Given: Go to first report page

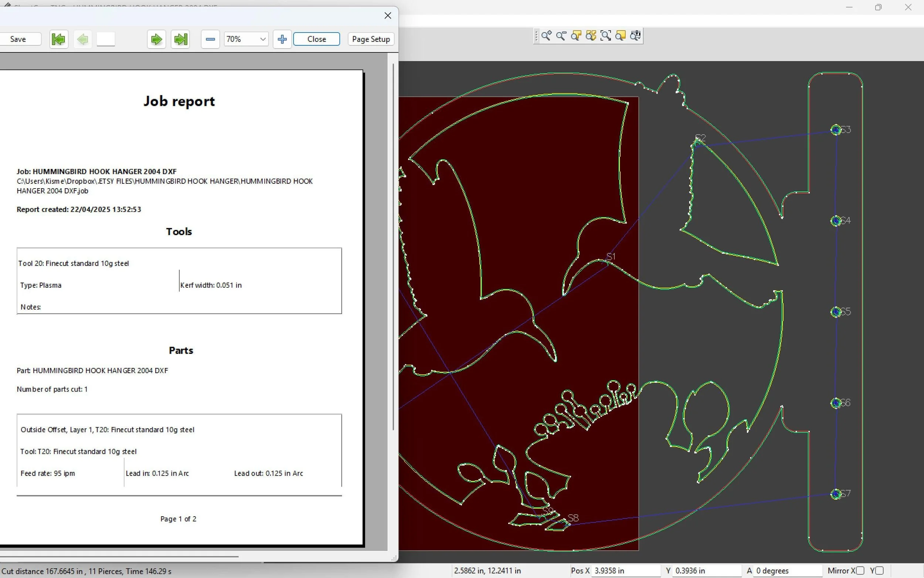Looking at the screenshot, I should pos(59,39).
